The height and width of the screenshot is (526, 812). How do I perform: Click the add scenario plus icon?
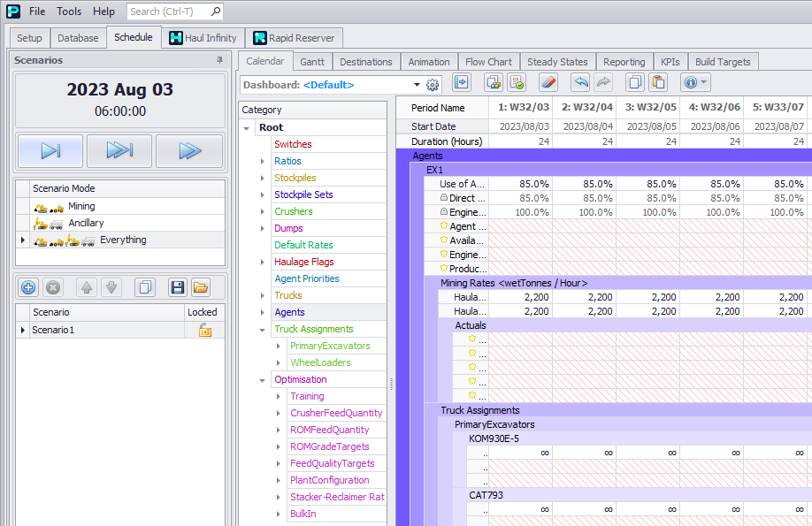(28, 287)
